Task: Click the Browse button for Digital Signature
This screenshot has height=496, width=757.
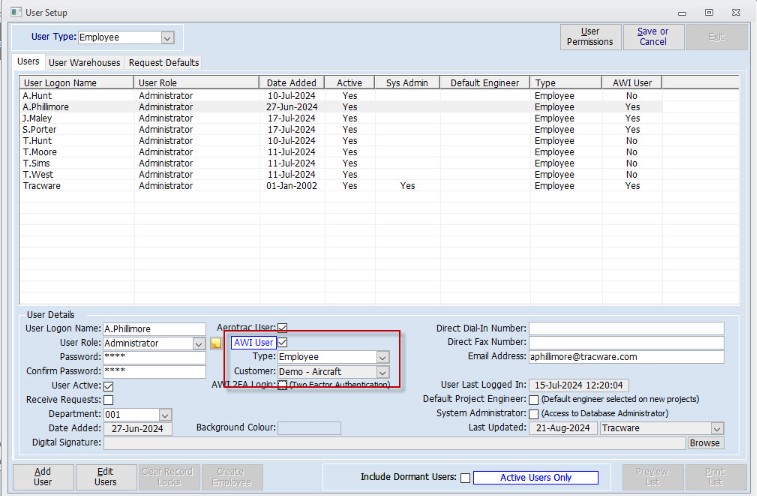Action: tap(704, 443)
